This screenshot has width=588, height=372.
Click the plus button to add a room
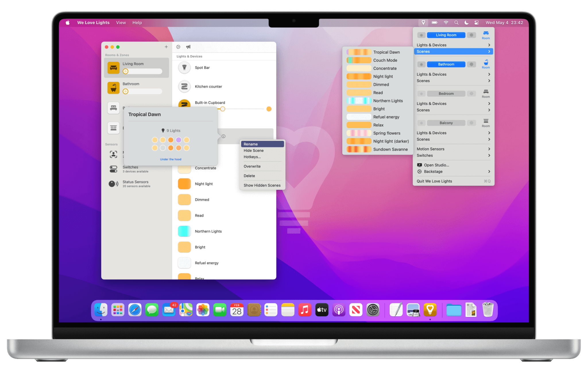coord(166,47)
